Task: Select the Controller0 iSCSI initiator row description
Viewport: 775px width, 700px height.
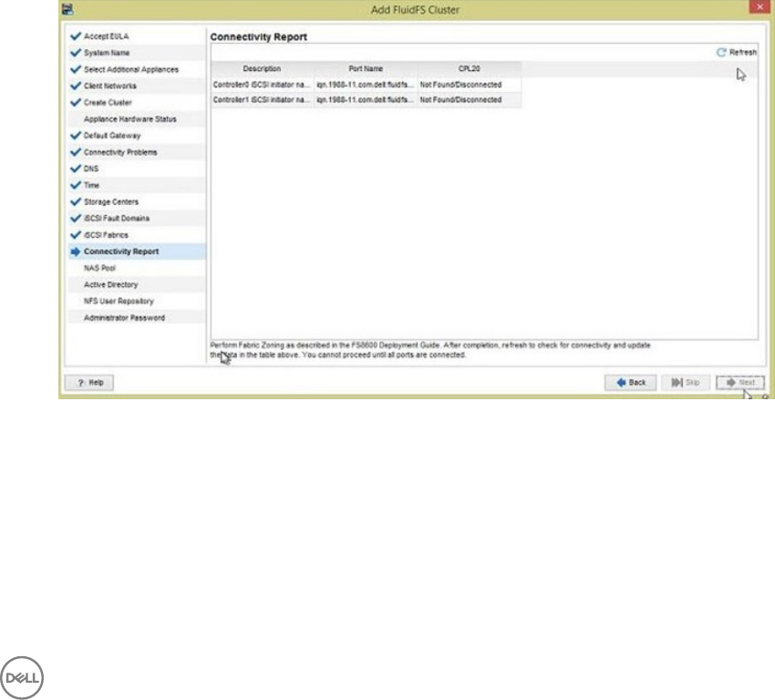Action: [262, 85]
